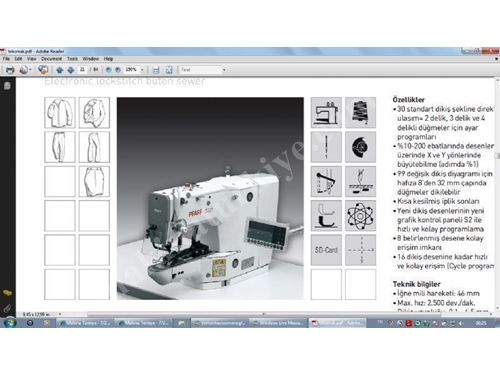Open the Pages panel in the left sidebar
This screenshot has height=375, width=500.
click(7, 86)
